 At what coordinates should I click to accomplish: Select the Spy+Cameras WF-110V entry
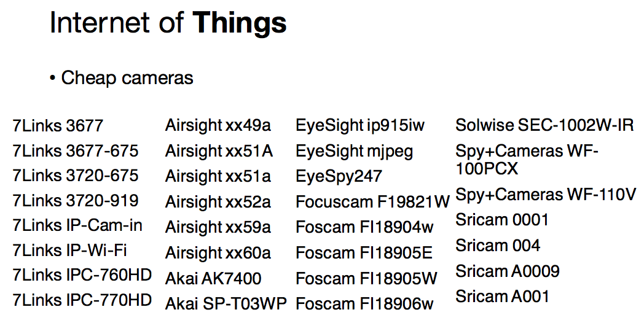546,195
